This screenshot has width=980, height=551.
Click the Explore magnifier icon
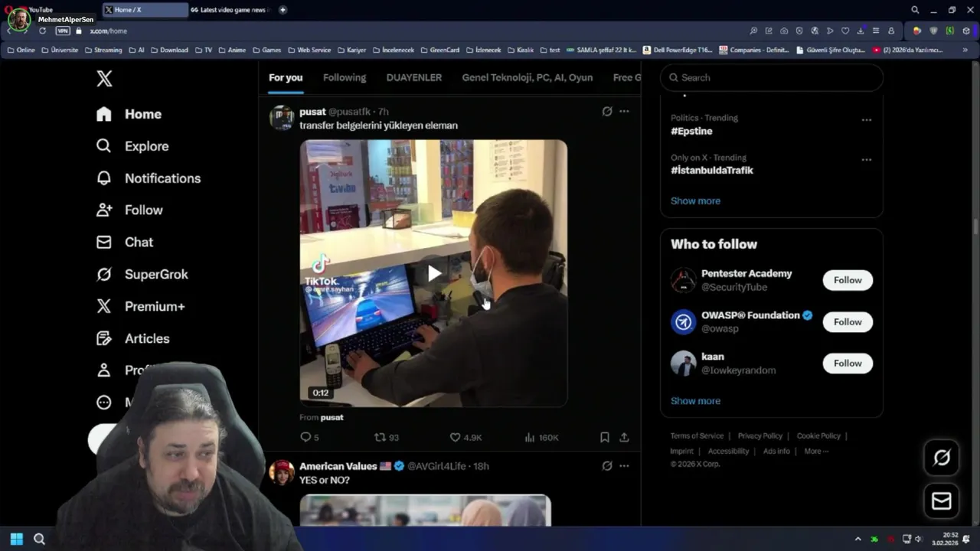tap(104, 146)
